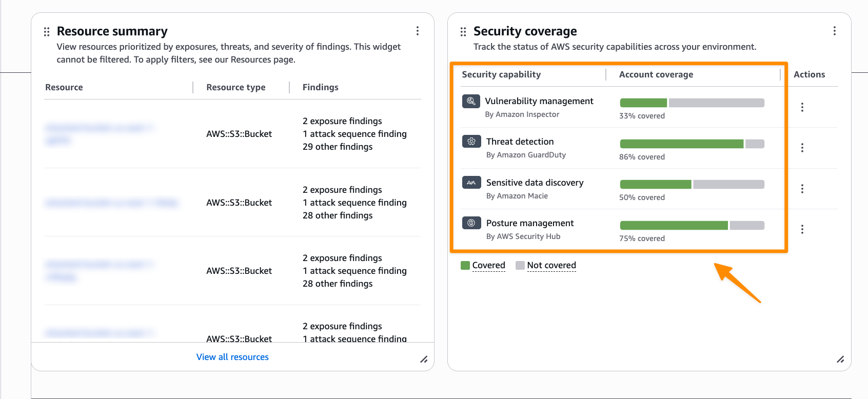Image resolution: width=868 pixels, height=399 pixels.
Task: Click the Security coverage resize handle
Action: point(840,360)
